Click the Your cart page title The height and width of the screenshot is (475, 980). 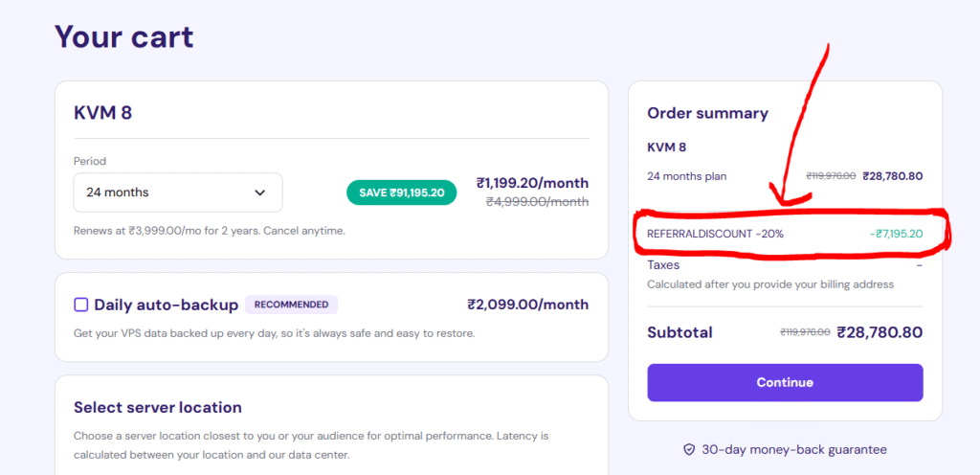[x=124, y=37]
